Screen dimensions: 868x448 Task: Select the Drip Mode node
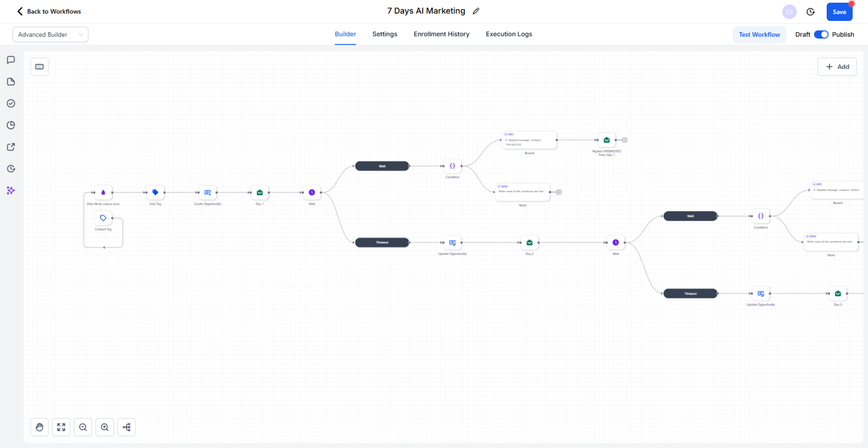pos(103,193)
